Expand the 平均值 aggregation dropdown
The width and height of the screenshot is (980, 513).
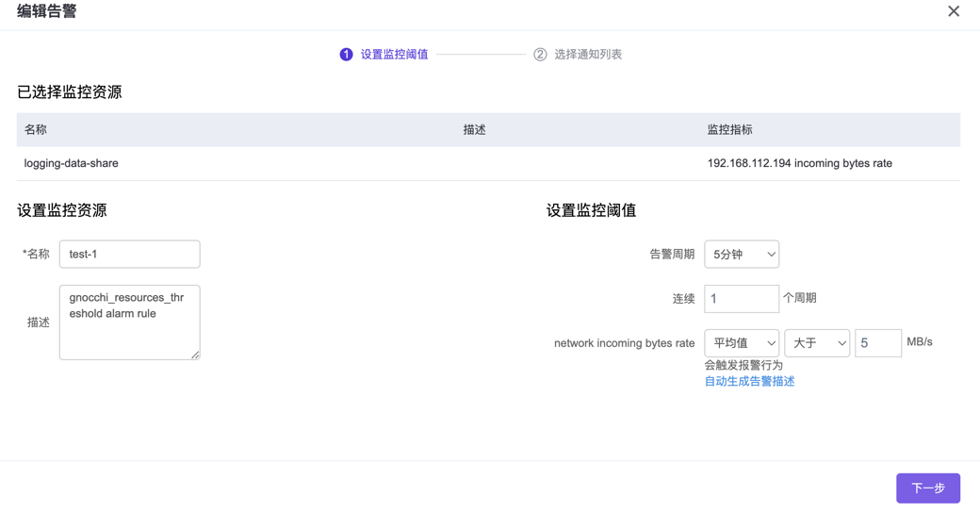pyautogui.click(x=742, y=343)
